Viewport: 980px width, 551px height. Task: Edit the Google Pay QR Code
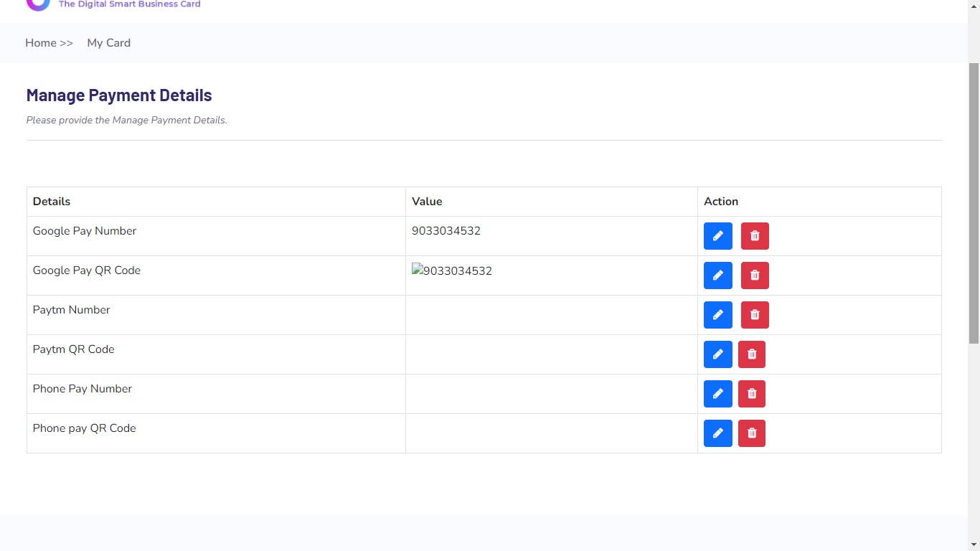click(717, 275)
